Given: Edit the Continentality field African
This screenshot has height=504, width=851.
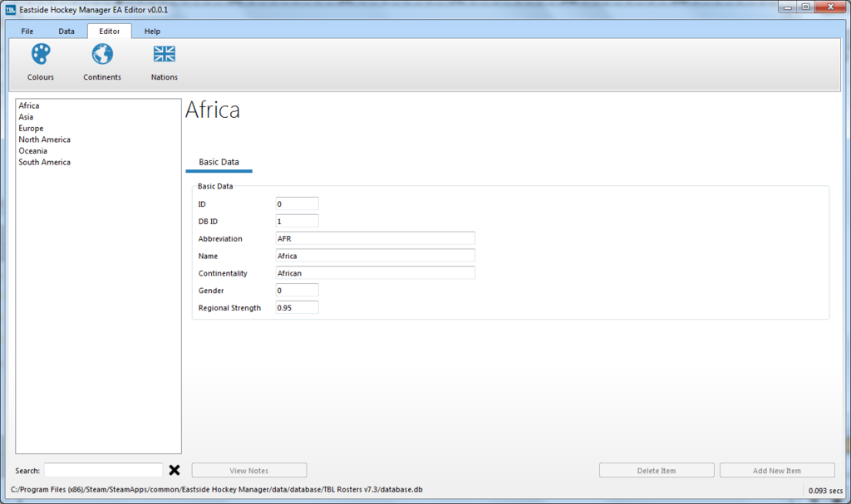Looking at the screenshot, I should (x=375, y=273).
